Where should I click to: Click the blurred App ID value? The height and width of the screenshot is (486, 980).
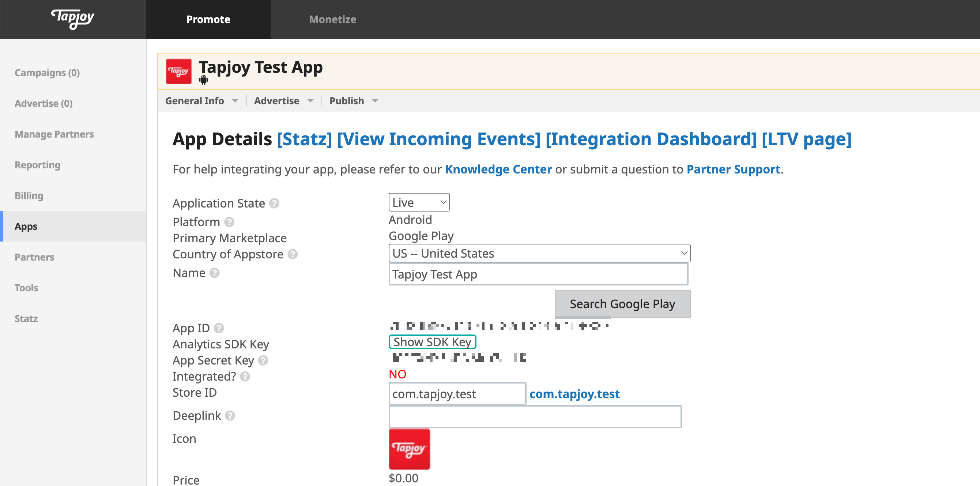click(x=500, y=326)
